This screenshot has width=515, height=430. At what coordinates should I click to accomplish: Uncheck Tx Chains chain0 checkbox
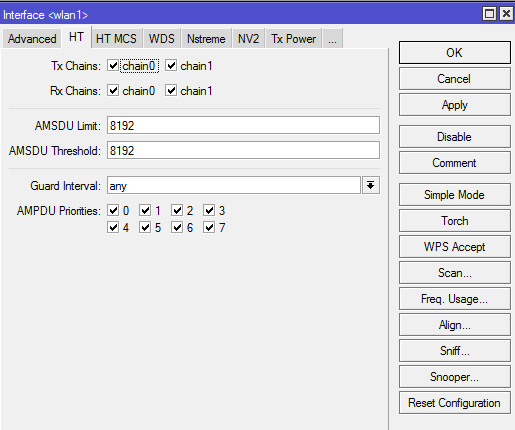point(113,65)
